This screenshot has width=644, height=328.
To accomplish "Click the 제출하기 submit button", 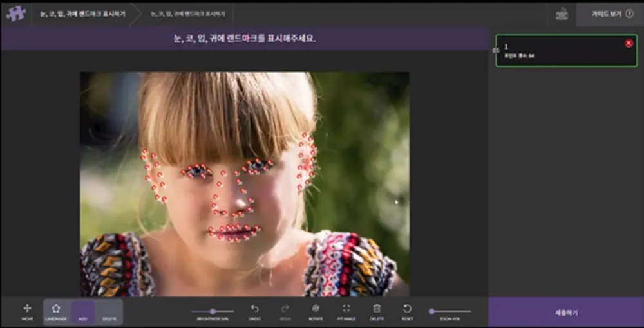I will (566, 313).
